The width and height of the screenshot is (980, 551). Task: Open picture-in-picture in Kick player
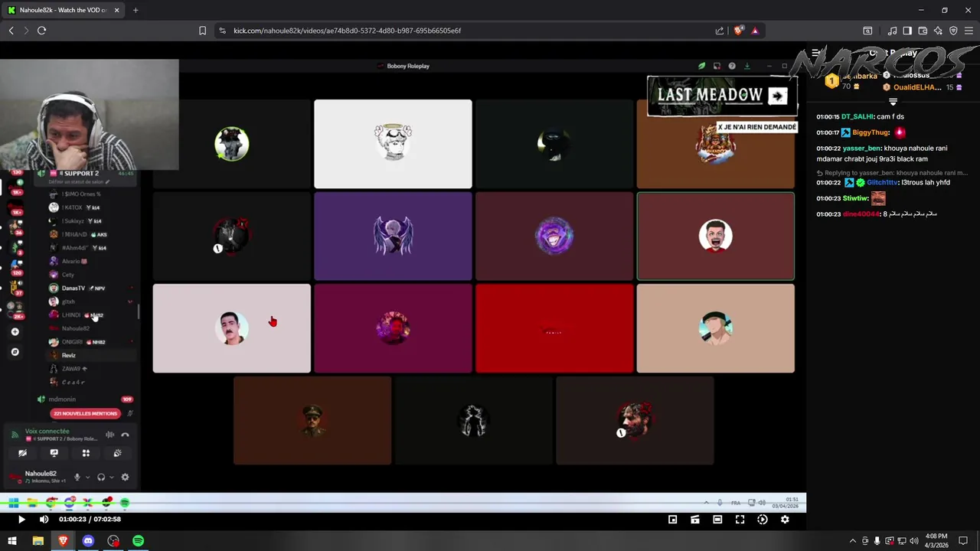click(673, 520)
